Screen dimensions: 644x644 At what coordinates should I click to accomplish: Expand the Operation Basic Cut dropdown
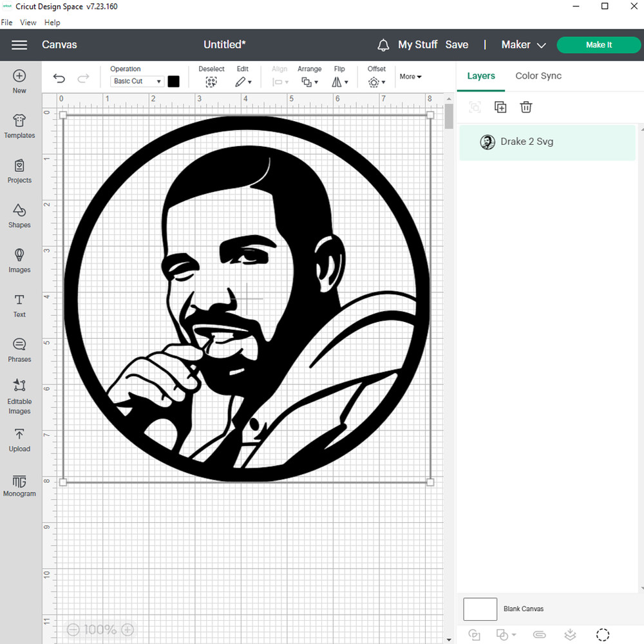(x=138, y=82)
